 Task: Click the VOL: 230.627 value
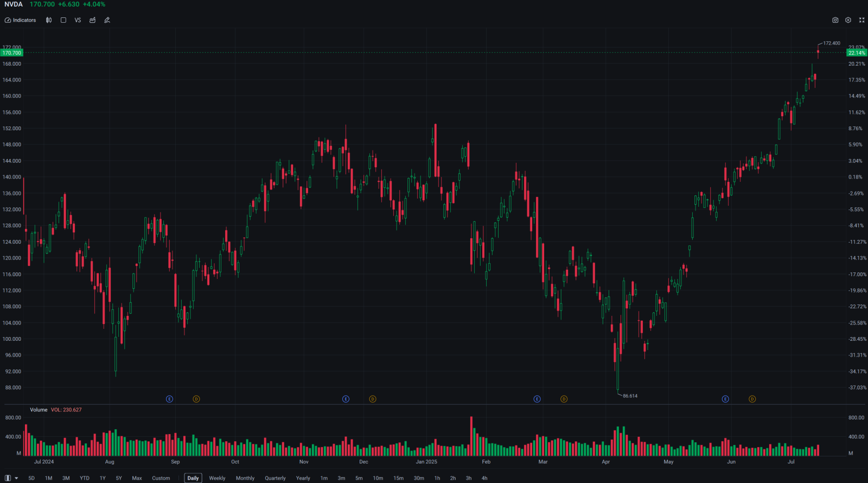(x=66, y=410)
